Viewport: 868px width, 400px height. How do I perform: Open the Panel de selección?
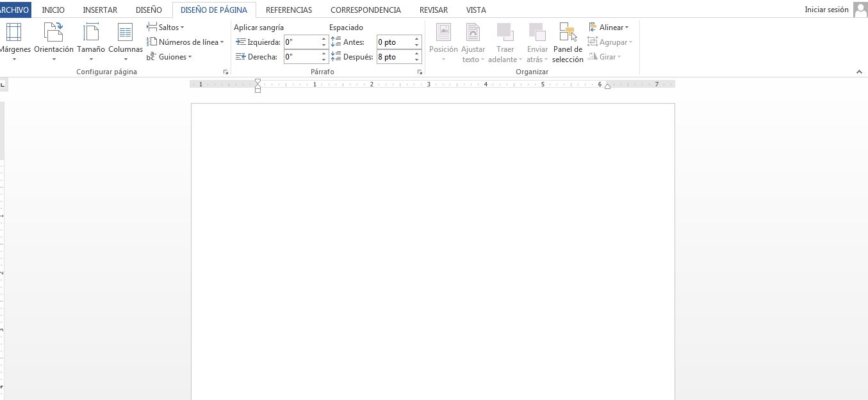568,42
